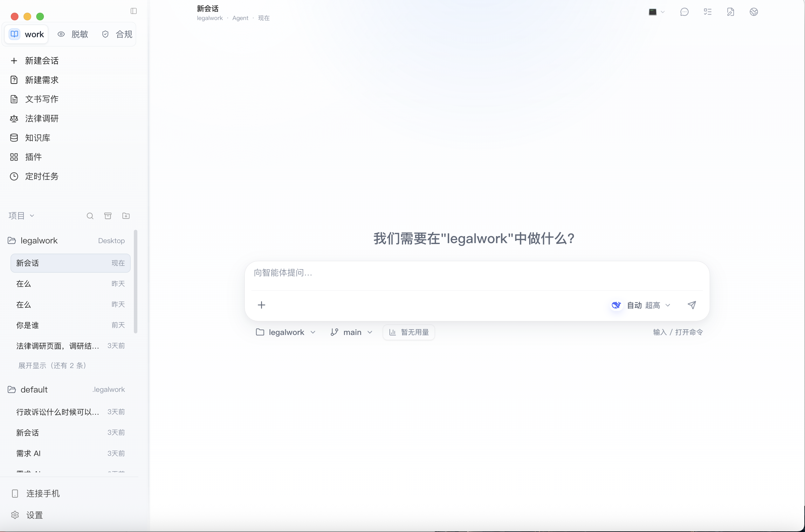Open the 法律调研页面 conversation
805x532 pixels.
click(70, 346)
